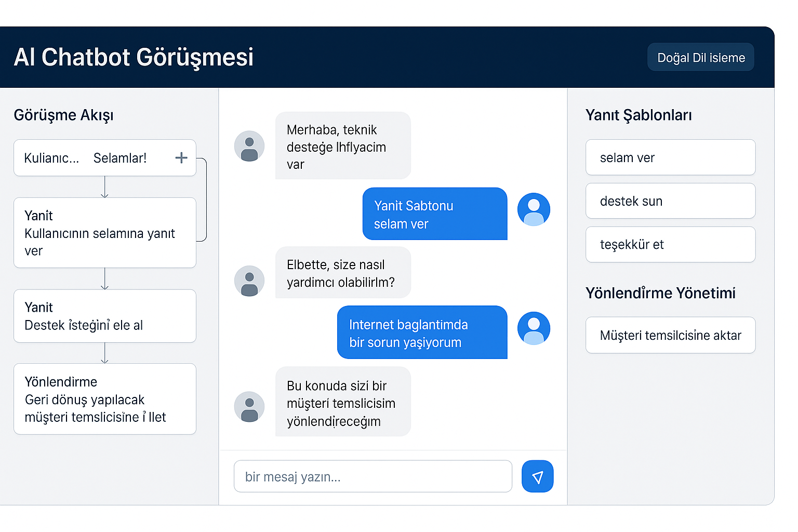Click the 'bir mesaj yazın...' input field
Viewport: 798px width, 532px height.
click(373, 476)
